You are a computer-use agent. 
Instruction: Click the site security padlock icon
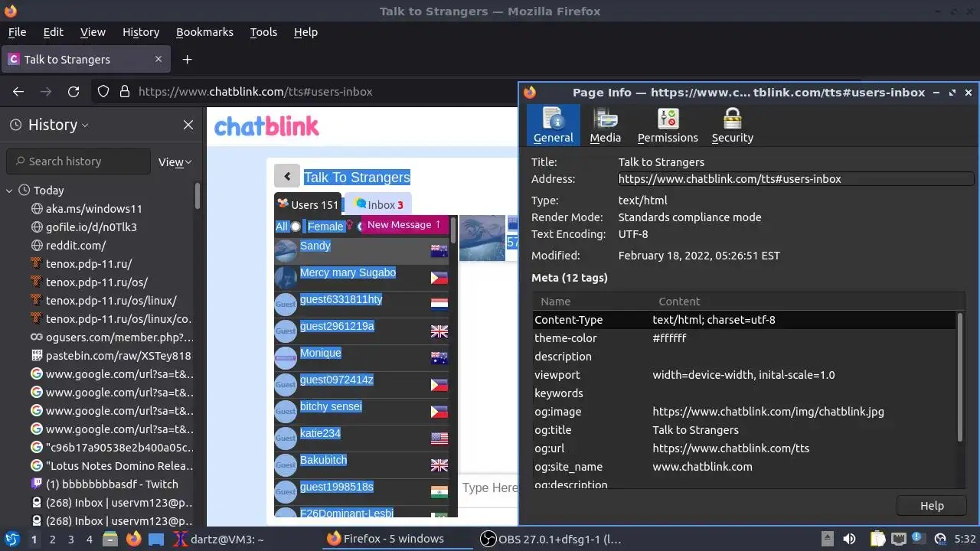(x=125, y=91)
